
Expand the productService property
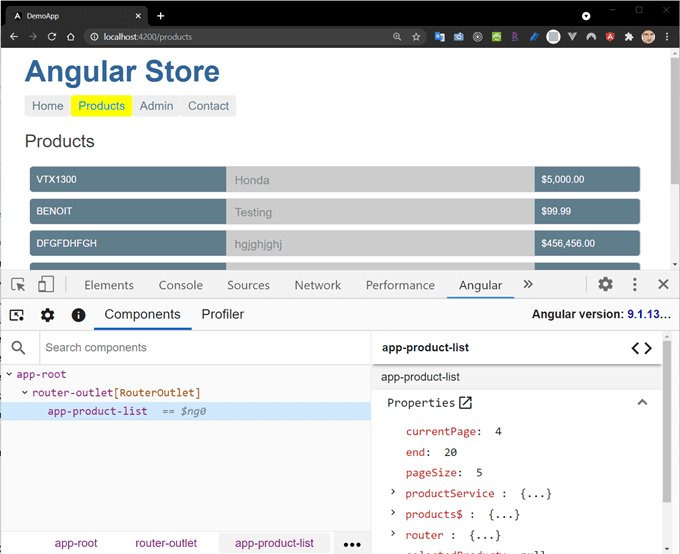(393, 492)
